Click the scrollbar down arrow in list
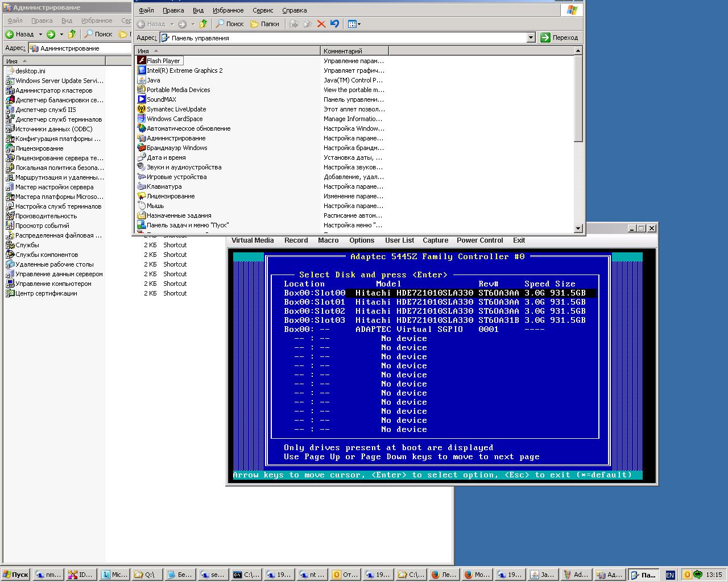The width and height of the screenshot is (728, 582). tap(578, 228)
